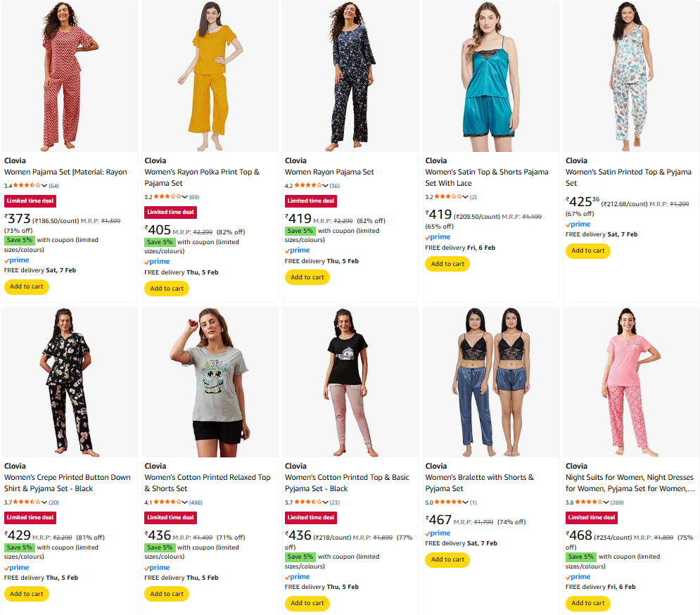Open rating dropdown for Women Pajama Set Material: Rayon

[x=44, y=186]
